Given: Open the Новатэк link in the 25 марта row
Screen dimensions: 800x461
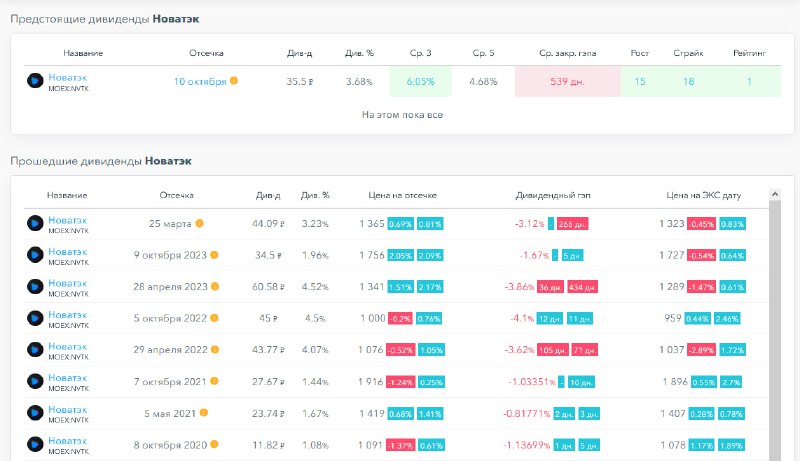Looking at the screenshot, I should 67,220.
